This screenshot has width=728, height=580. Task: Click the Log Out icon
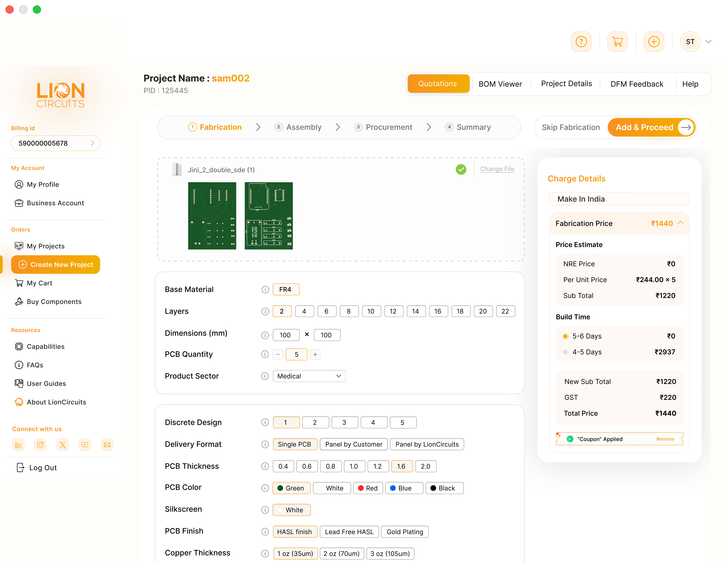click(x=20, y=467)
